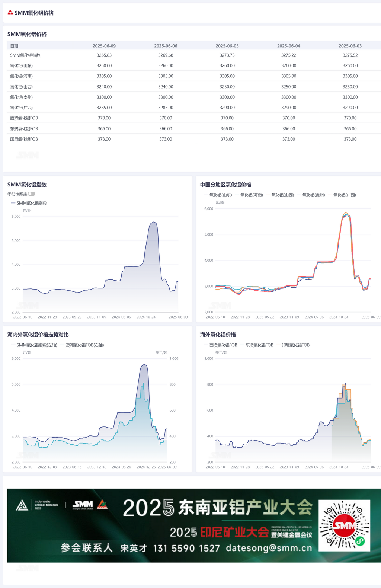Click the 3275.52 index value cell
This screenshot has width=381, height=588.
[350, 55]
